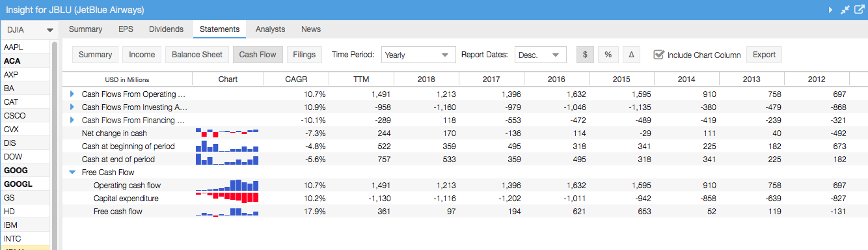Open the Filings view
868x250 pixels.
pyautogui.click(x=305, y=55)
